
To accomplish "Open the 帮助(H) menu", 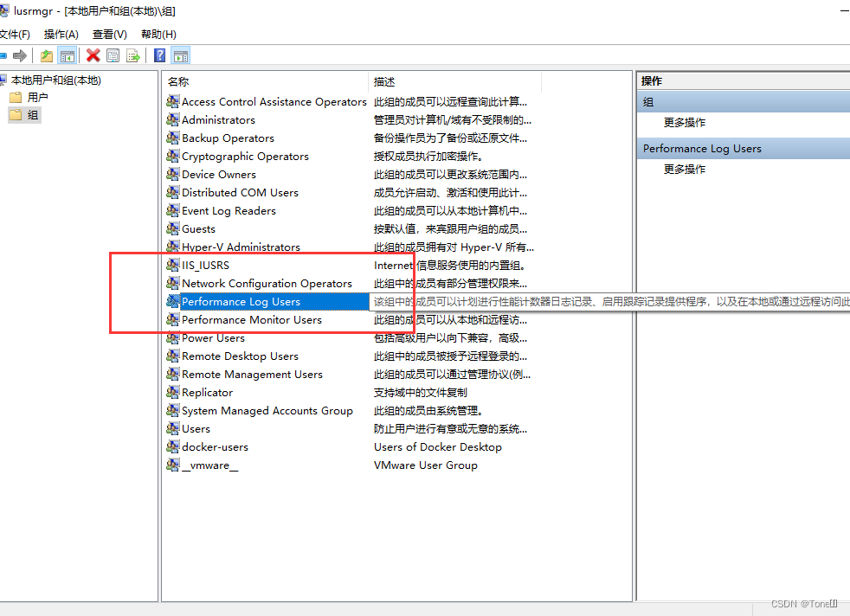I will coord(158,34).
